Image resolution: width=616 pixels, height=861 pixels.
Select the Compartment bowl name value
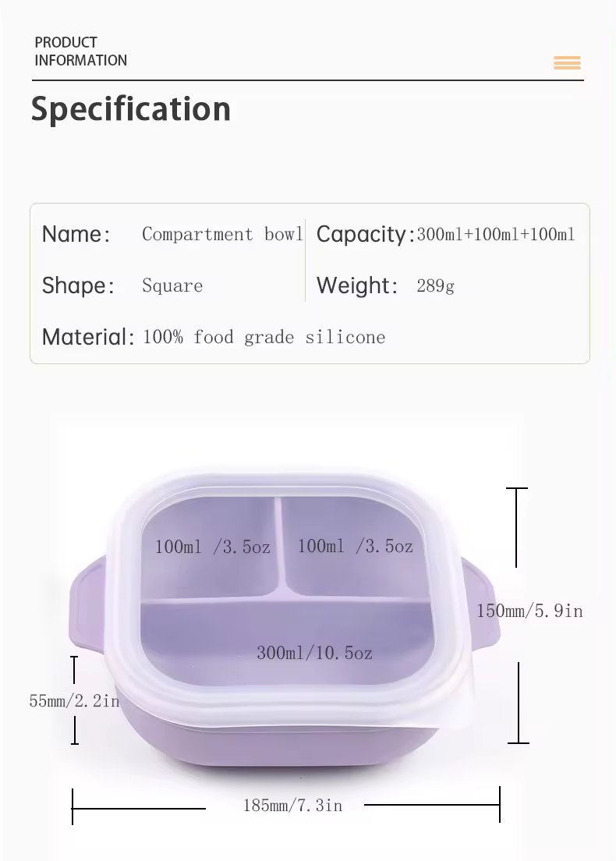coord(222,234)
